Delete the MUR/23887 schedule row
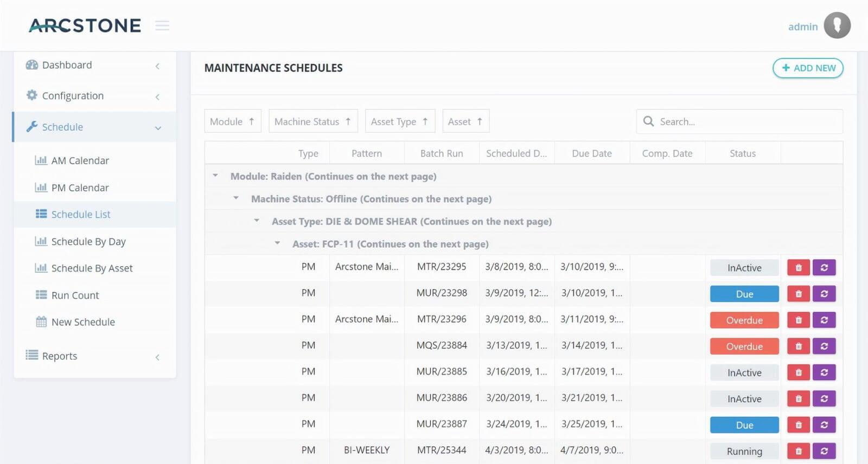The width and height of the screenshot is (868, 464). tap(798, 425)
